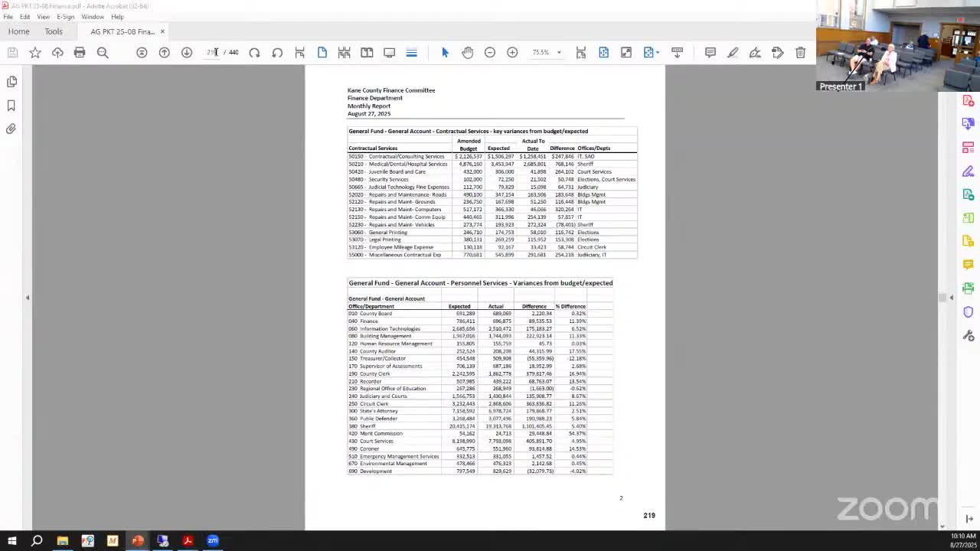Open the Window menu
This screenshot has height=551, width=980.
93,17
